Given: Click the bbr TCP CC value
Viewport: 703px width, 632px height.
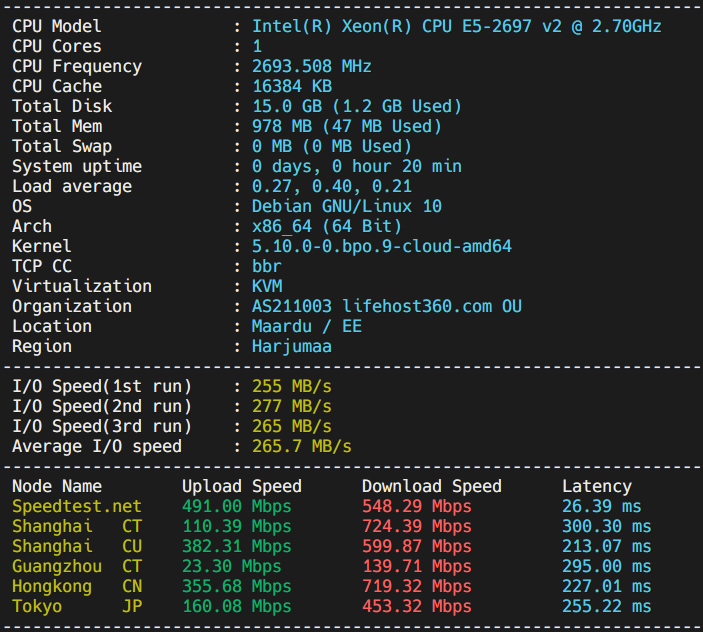Looking at the screenshot, I should click(x=267, y=266).
